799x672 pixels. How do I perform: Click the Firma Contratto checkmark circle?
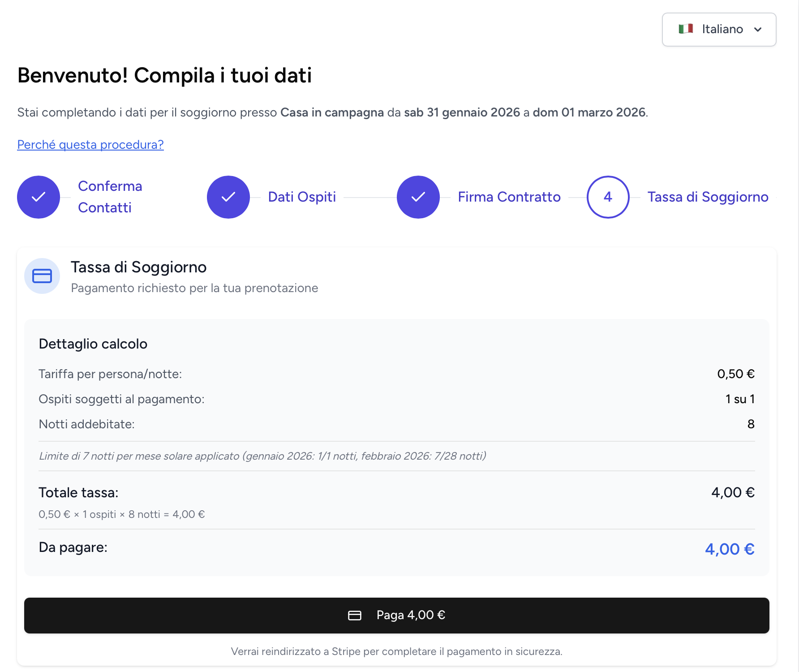tap(418, 197)
